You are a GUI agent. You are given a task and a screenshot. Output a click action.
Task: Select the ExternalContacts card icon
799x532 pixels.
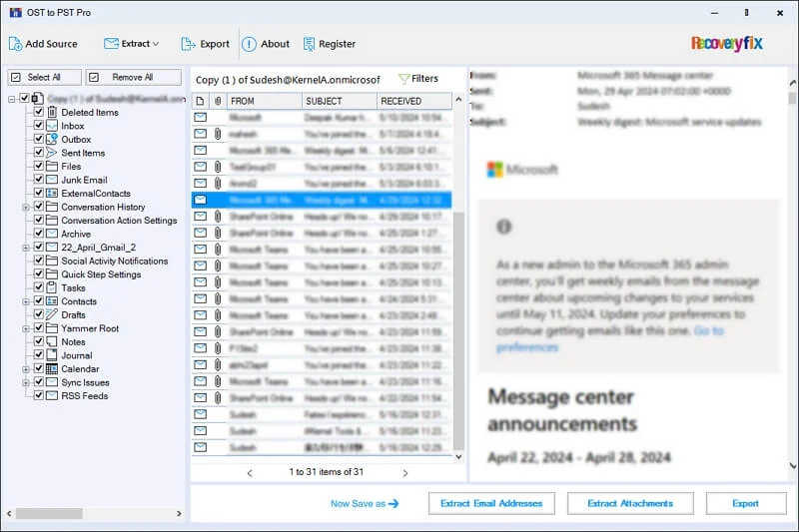click(52, 194)
